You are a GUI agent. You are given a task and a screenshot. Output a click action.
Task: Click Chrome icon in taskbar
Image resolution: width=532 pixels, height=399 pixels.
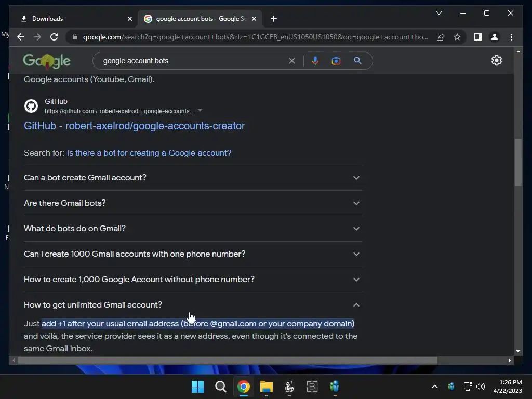coord(244,387)
